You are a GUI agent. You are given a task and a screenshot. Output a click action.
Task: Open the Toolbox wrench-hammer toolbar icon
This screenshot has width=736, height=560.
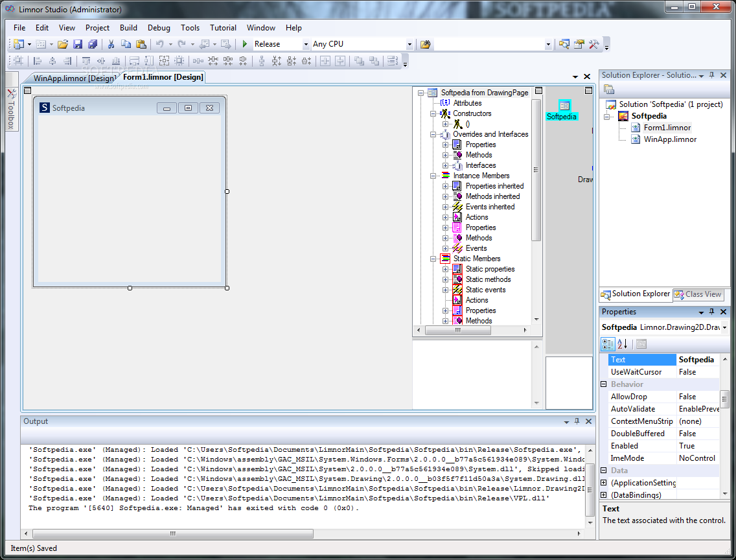[593, 44]
